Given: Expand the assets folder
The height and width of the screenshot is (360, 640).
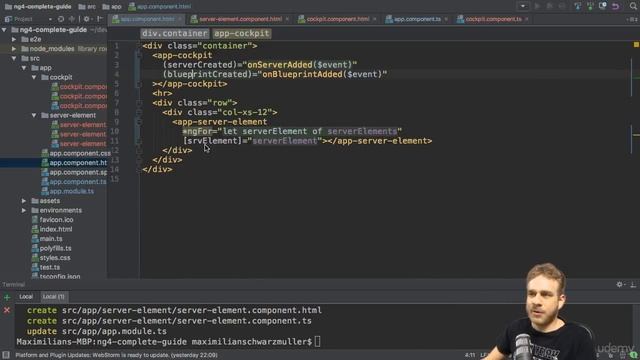Looking at the screenshot, I should point(24,201).
